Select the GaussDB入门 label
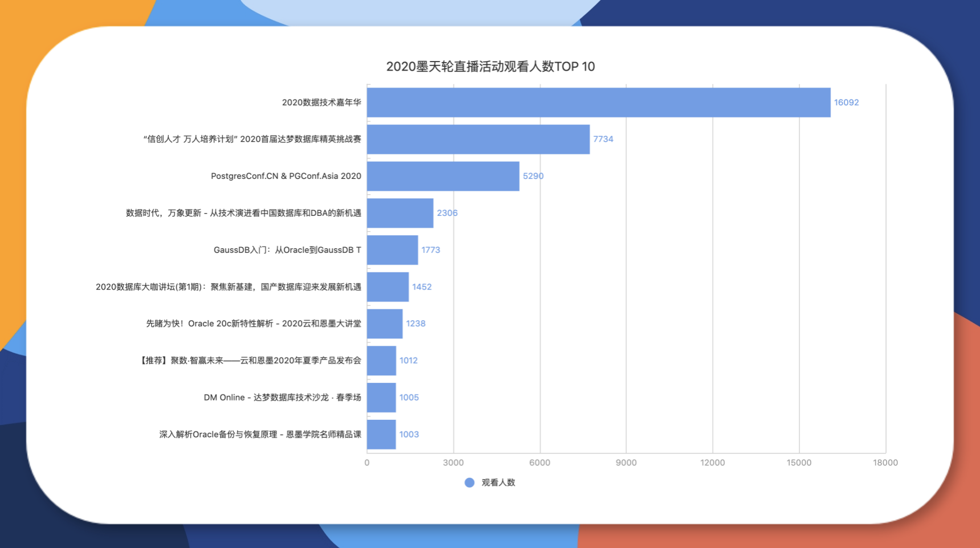The width and height of the screenshot is (980, 548). pyautogui.click(x=287, y=250)
